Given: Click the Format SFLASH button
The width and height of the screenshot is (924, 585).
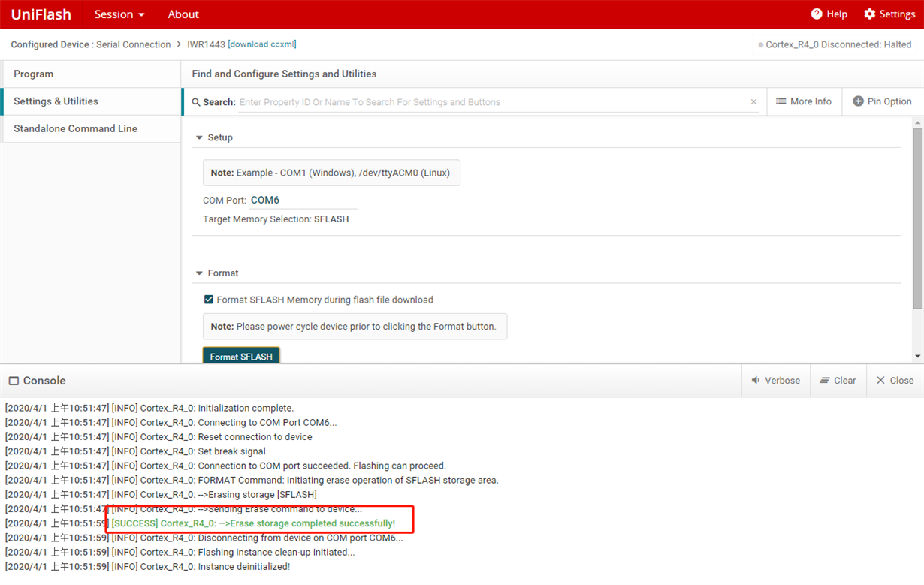Looking at the screenshot, I should coord(241,356).
